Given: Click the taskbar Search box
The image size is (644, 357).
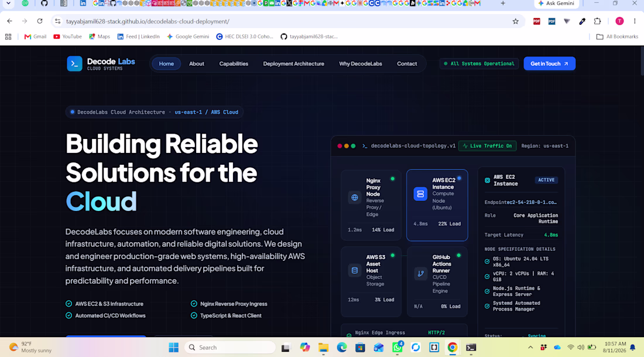Looking at the screenshot, I should pyautogui.click(x=230, y=348).
